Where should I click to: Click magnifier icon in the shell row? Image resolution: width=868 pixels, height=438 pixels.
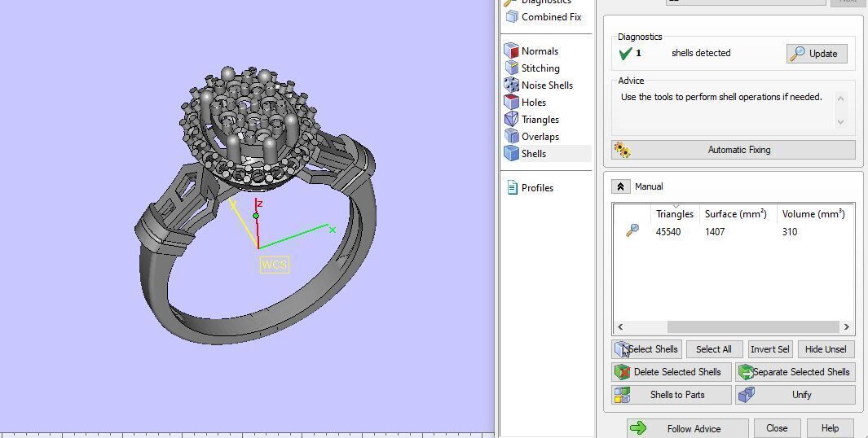[x=632, y=230]
